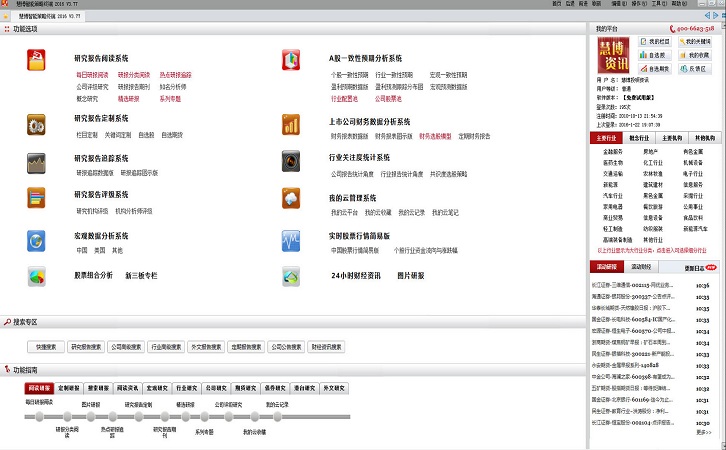The image size is (726, 450).
Task: Click 行业简称搜索 button
Action: pyautogui.click(x=166, y=347)
